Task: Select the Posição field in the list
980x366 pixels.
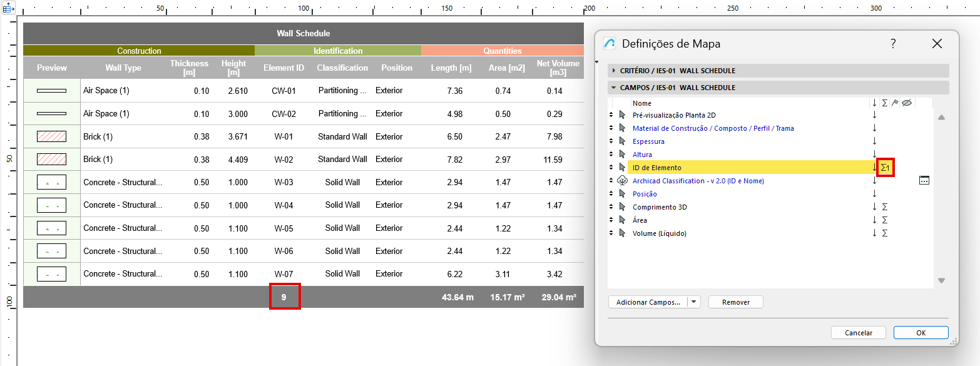Action: pos(645,194)
